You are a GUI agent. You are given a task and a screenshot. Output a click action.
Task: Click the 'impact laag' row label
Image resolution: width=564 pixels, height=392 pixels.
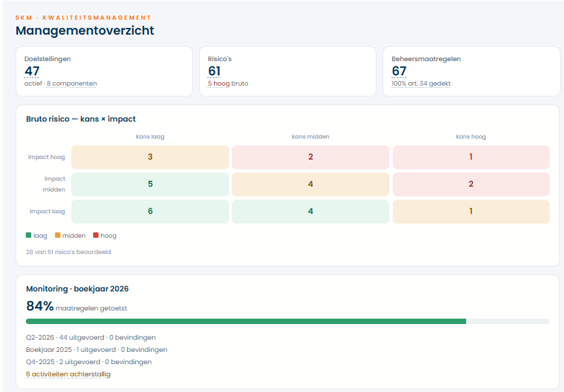(47, 211)
